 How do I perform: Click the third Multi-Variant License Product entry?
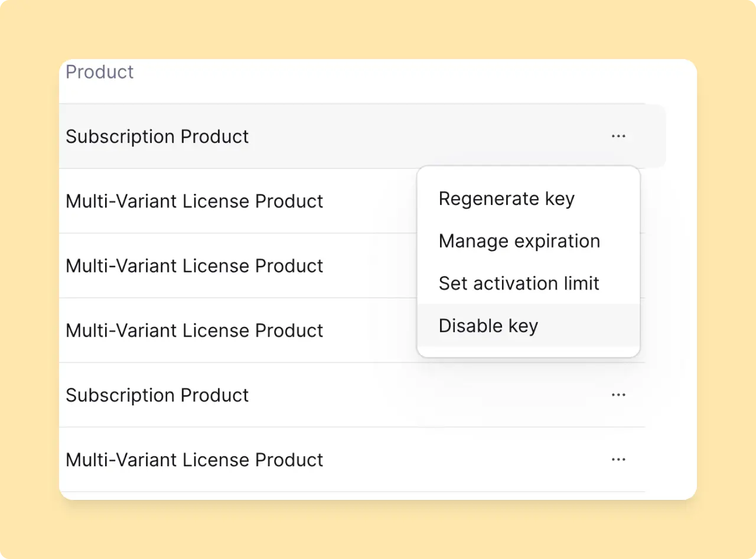194,330
